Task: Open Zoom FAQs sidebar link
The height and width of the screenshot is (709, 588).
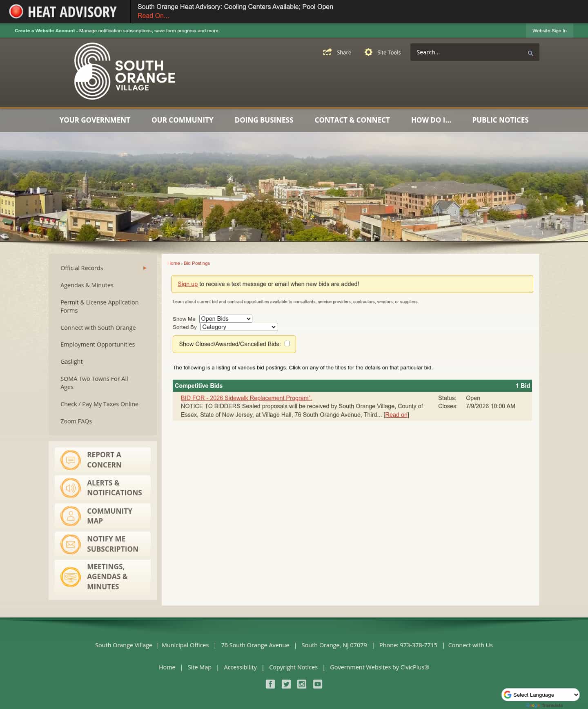Action: (76, 421)
